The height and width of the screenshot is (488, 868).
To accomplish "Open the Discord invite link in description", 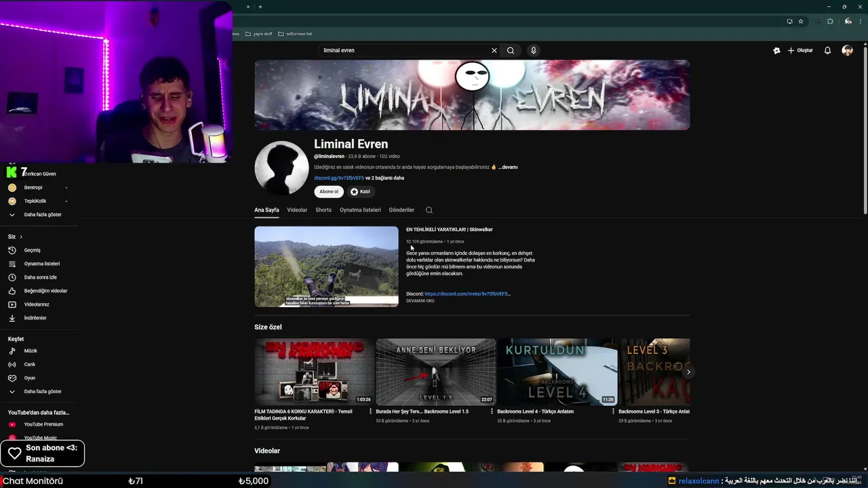I will tap(467, 294).
